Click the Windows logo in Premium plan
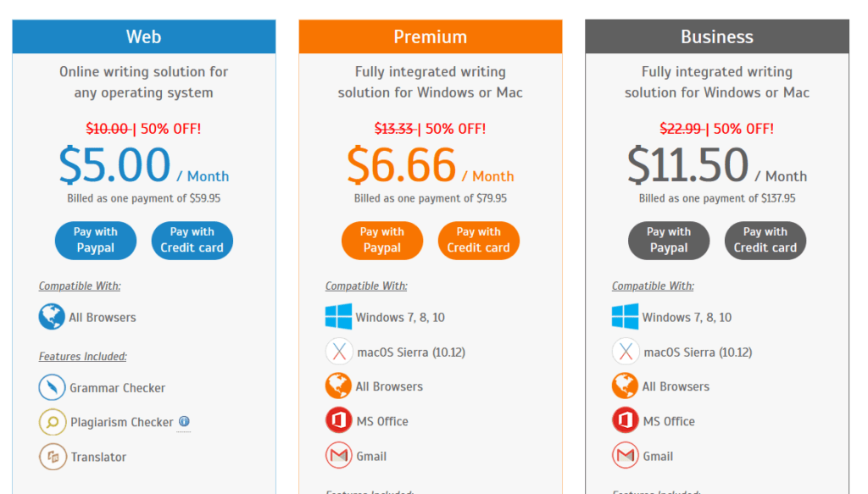The image size is (868, 494). 338,317
